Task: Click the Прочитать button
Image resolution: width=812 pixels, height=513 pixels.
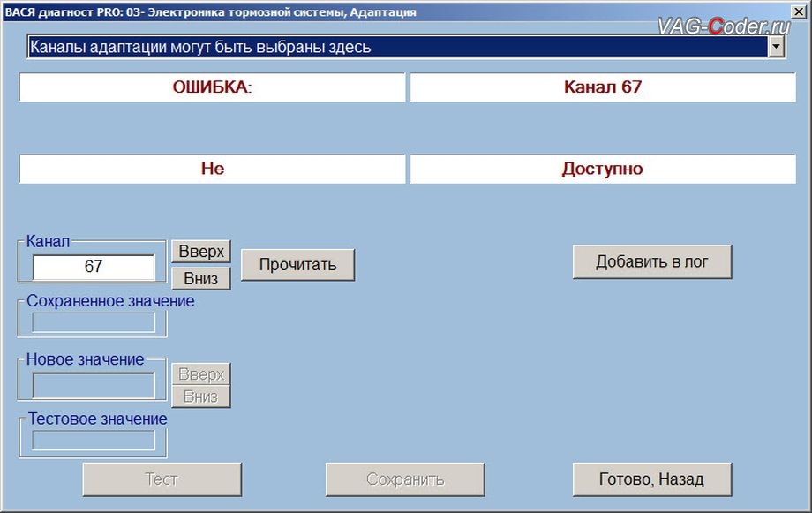Action: (x=297, y=264)
